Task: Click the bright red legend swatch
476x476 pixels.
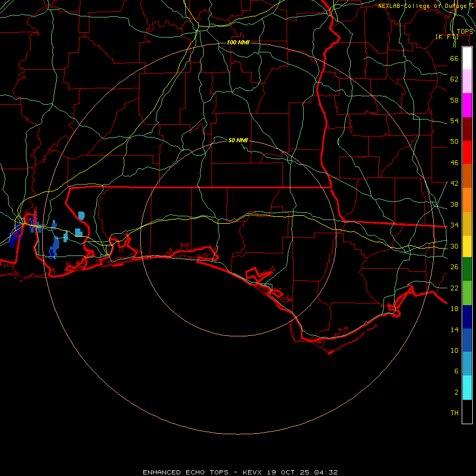Action: coord(467,152)
